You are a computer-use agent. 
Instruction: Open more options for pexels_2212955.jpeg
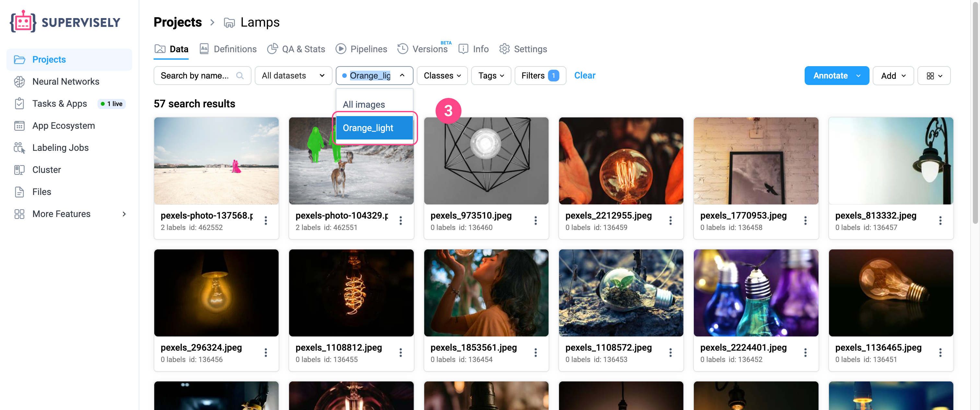click(671, 221)
